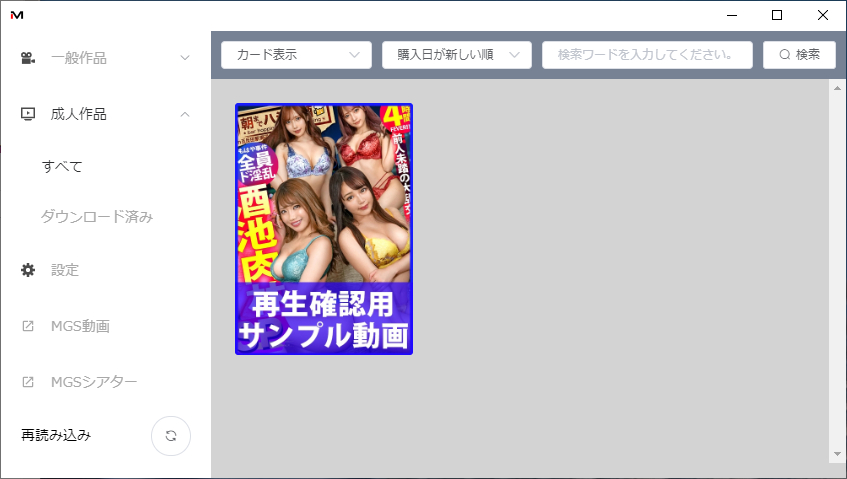
Task: Open the MGS動画 link
Action: (80, 326)
